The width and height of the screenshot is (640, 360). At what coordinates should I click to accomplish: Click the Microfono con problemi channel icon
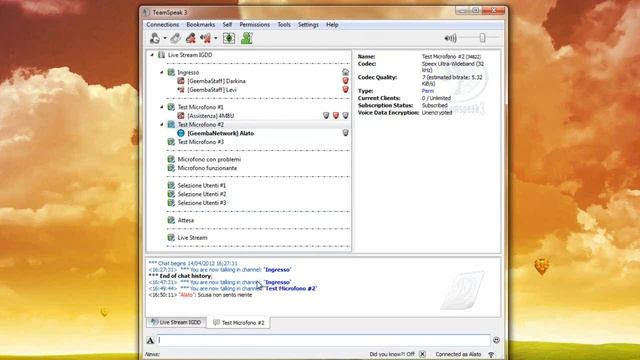(x=171, y=159)
